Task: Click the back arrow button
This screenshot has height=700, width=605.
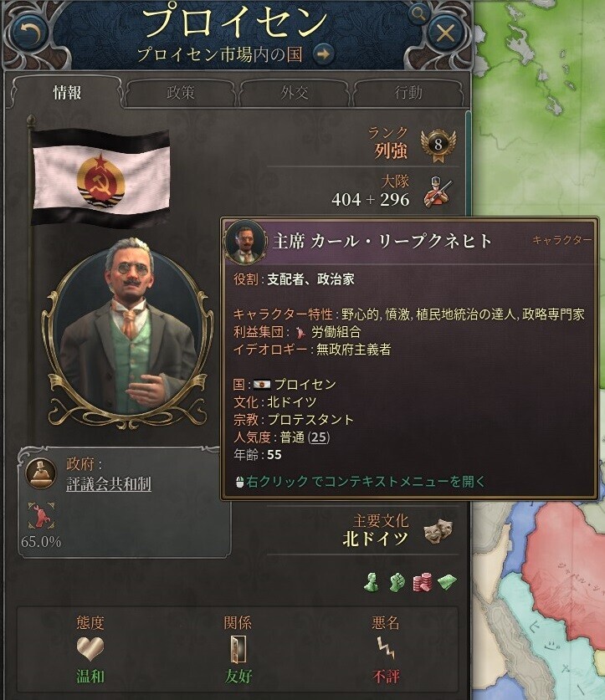Action: (x=30, y=33)
